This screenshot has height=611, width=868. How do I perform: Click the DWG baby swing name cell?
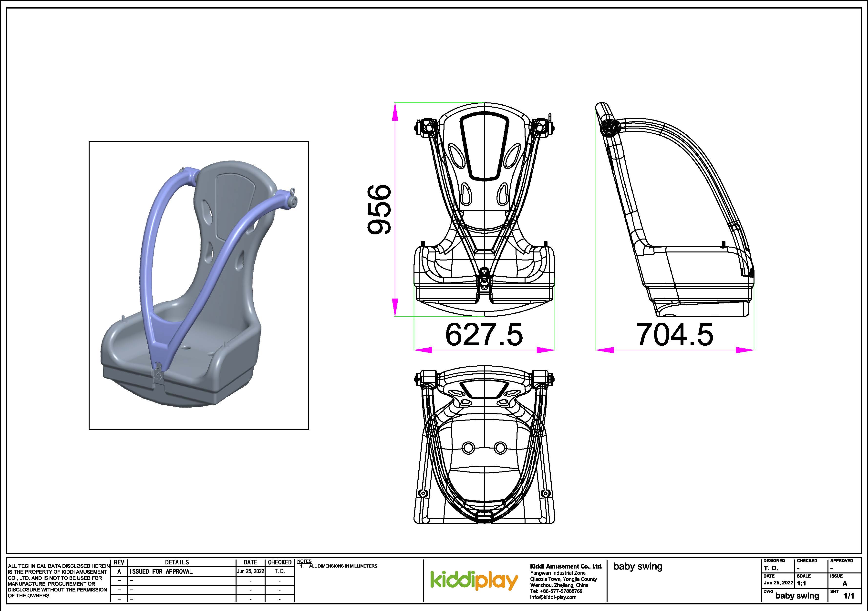(797, 596)
